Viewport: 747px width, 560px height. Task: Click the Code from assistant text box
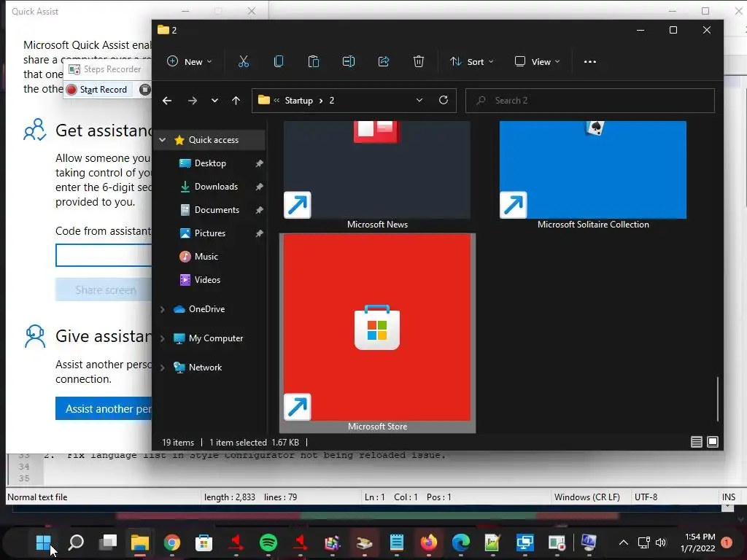(104, 255)
